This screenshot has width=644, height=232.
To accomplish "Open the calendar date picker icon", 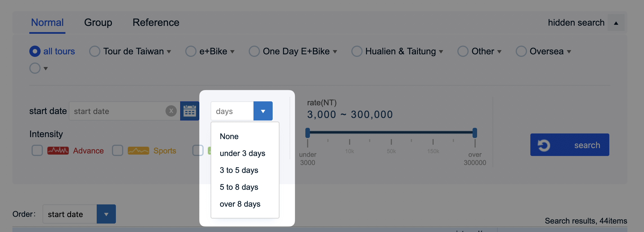I will click(x=189, y=111).
